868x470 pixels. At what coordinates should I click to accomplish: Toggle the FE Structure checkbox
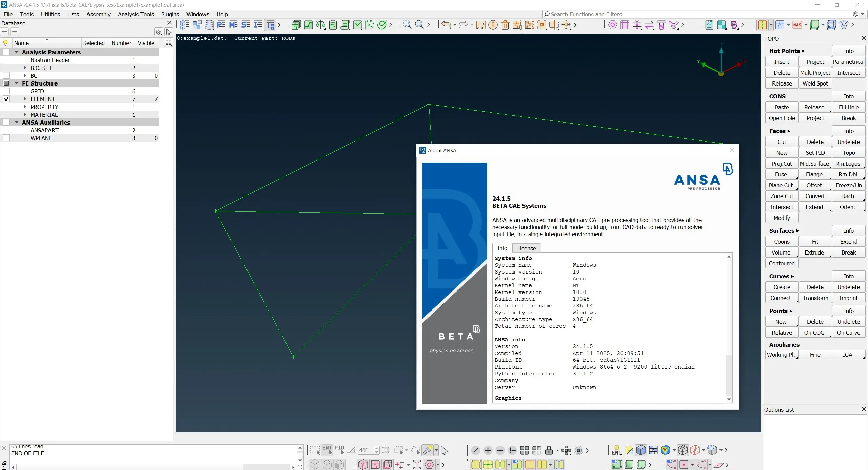tap(6, 83)
